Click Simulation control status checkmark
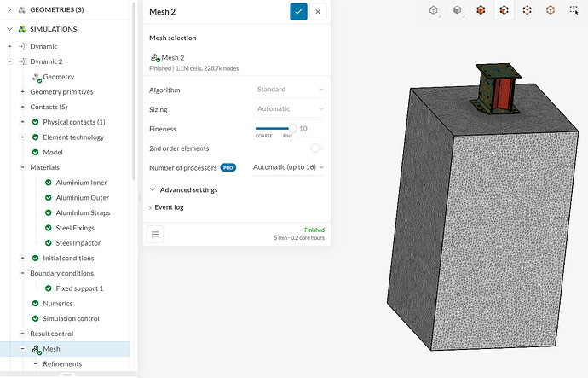588x378 pixels. 36,318
